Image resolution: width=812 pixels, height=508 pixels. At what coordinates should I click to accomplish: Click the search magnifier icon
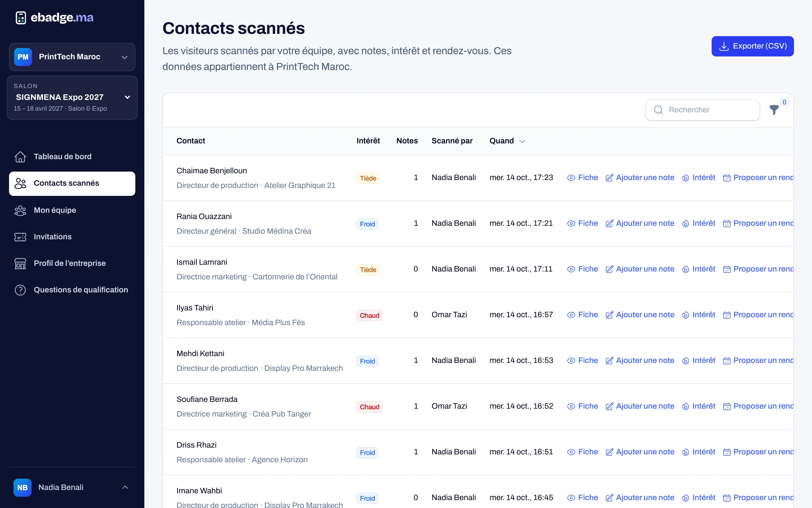click(x=658, y=110)
